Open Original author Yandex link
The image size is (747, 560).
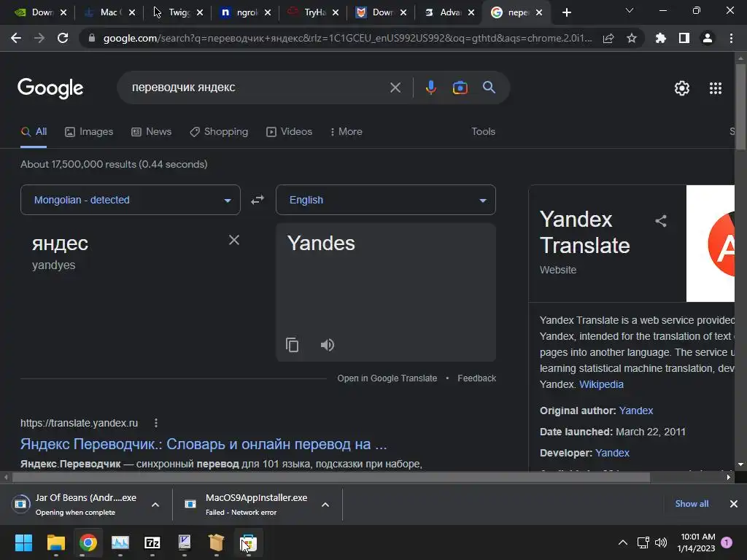635,411
